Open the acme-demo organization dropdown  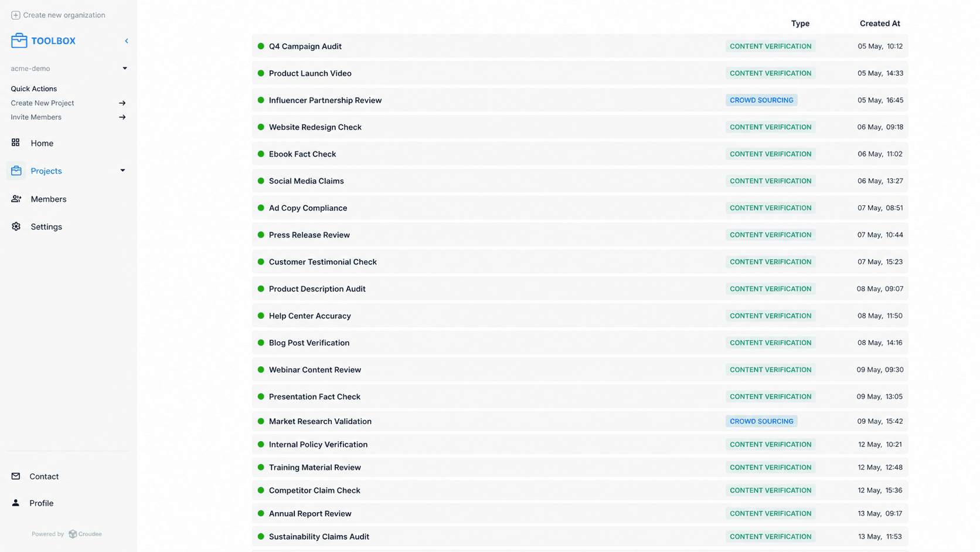pyautogui.click(x=69, y=69)
